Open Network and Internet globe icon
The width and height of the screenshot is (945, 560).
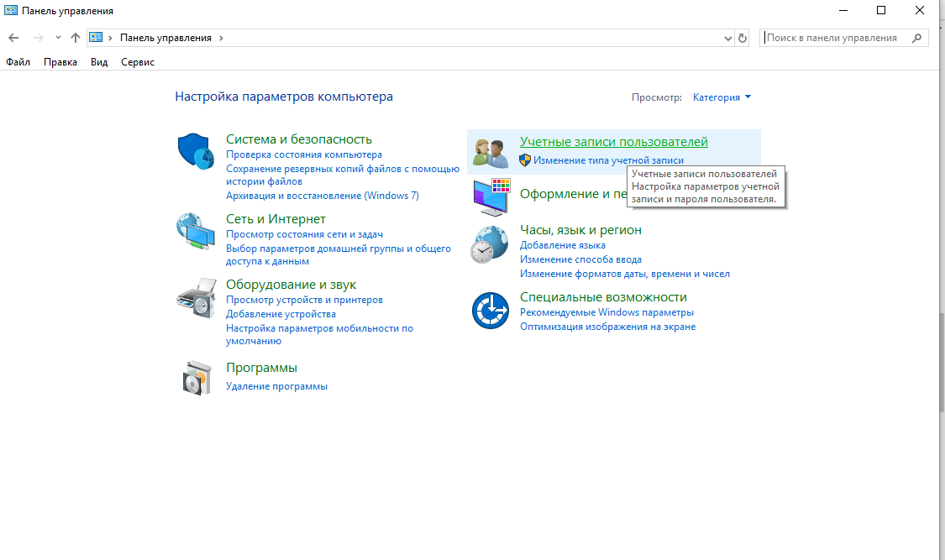(196, 231)
